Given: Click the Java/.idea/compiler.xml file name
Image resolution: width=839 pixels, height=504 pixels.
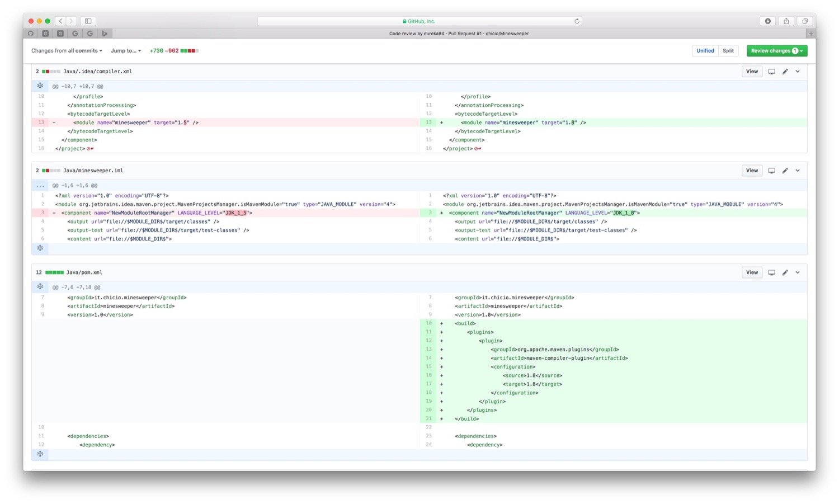Looking at the screenshot, I should (97, 72).
